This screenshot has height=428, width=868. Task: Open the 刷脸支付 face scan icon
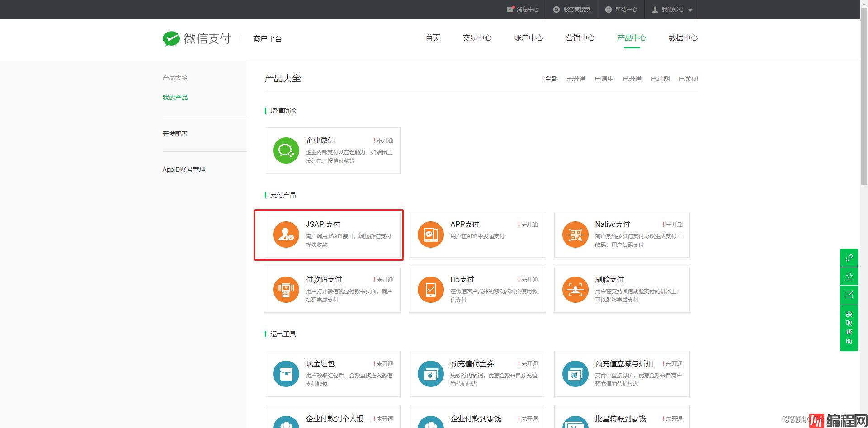pos(576,290)
